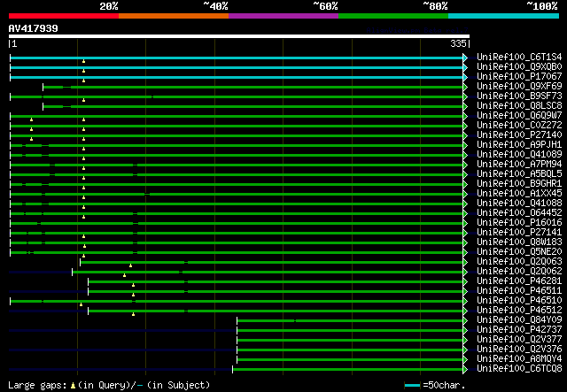
Task: Select the purple ~60% identity color band
Action: pos(283,16)
